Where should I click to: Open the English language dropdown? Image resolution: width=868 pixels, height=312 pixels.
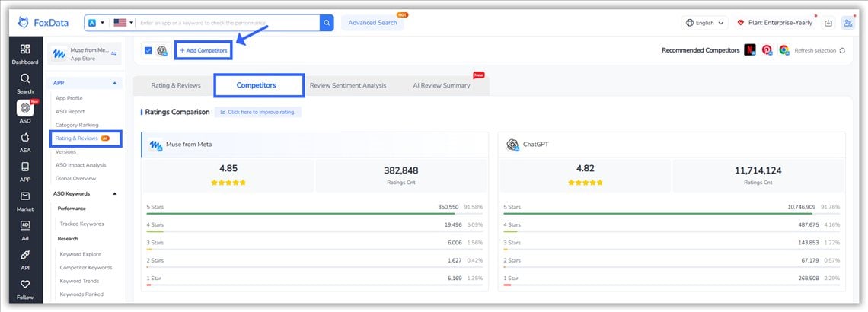pos(704,23)
